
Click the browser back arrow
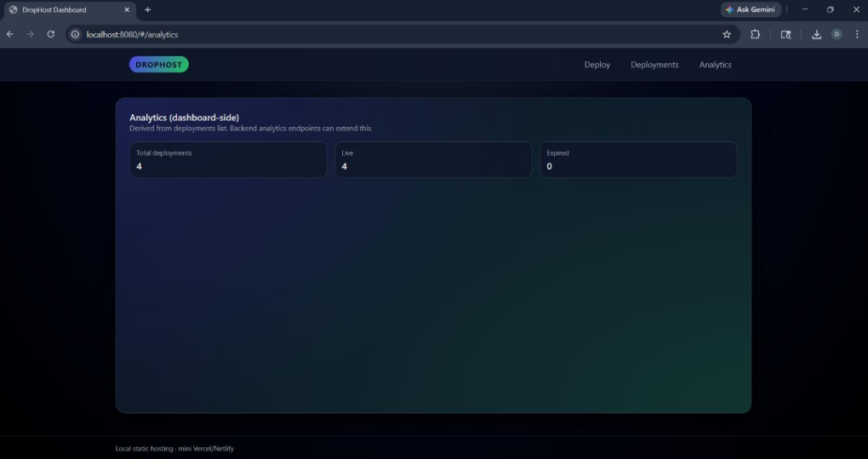pos(10,34)
